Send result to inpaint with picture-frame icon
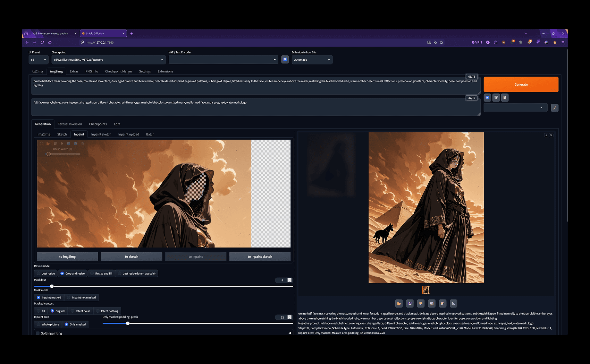590x364 pixels. pos(432,304)
